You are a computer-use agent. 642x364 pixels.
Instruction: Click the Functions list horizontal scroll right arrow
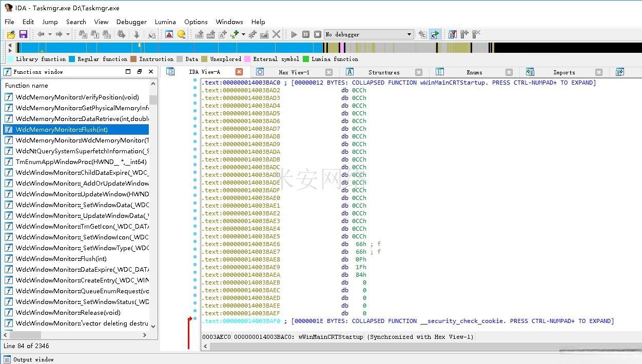point(145,335)
